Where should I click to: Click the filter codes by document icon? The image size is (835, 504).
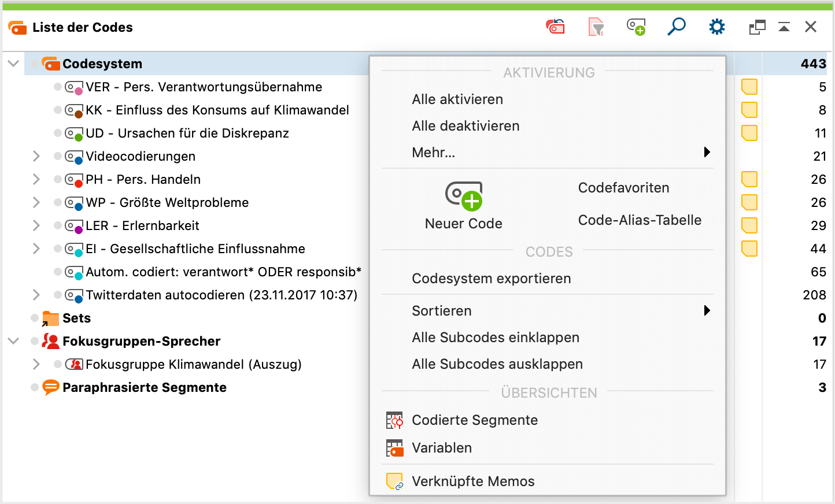click(596, 27)
